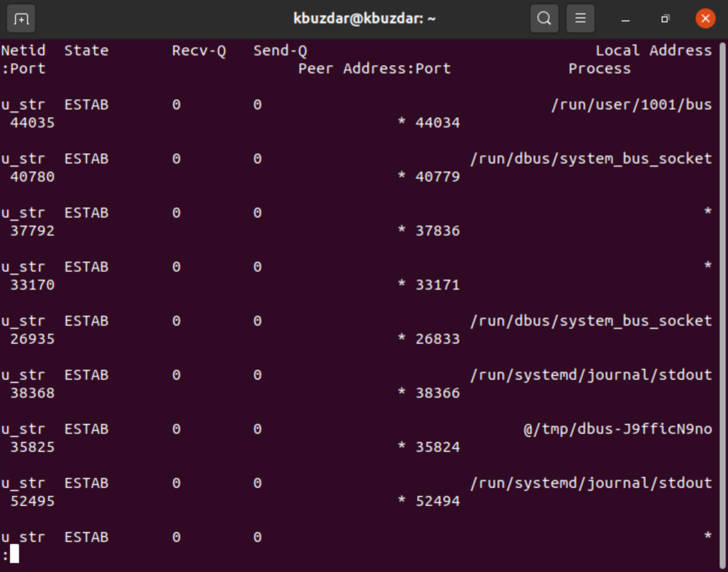Viewport: 728px width, 572px height.
Task: Click the Local Address header text
Action: tap(653, 51)
